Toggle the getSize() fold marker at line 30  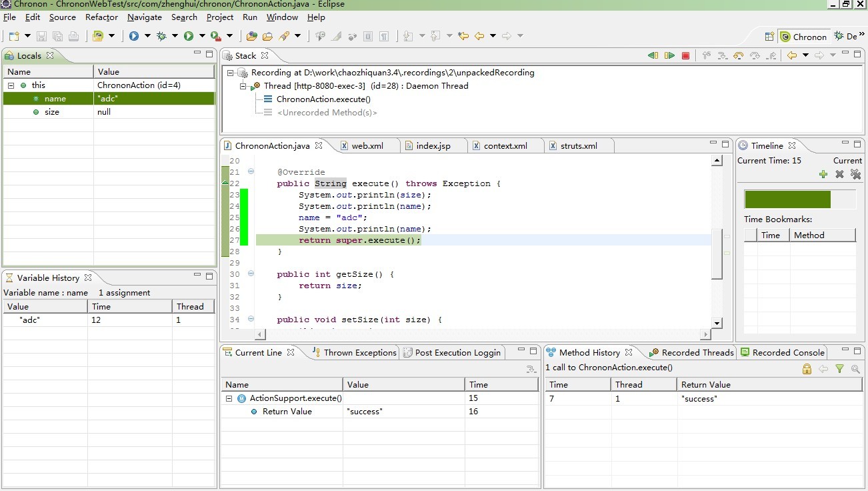coord(251,274)
